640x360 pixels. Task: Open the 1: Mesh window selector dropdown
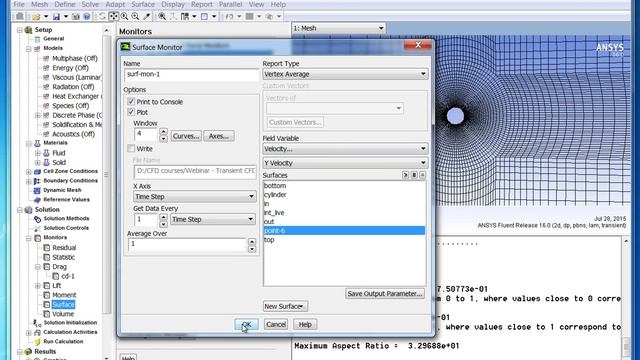[x=338, y=28]
